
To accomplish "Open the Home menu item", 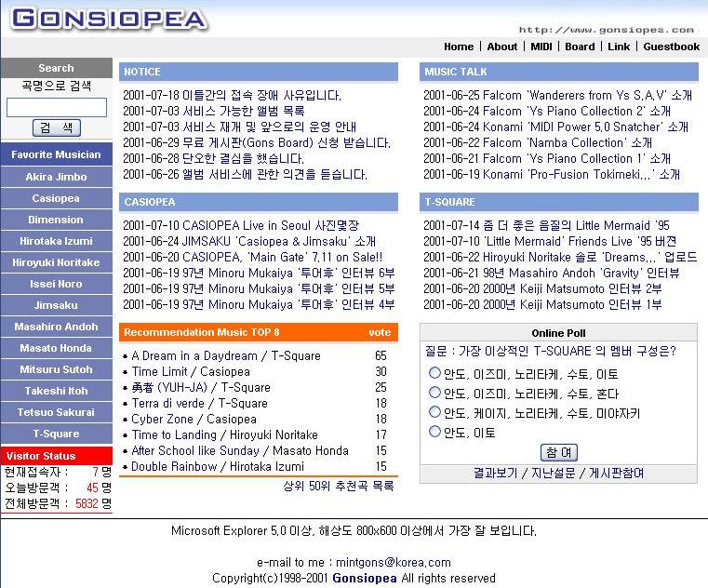I will (459, 47).
